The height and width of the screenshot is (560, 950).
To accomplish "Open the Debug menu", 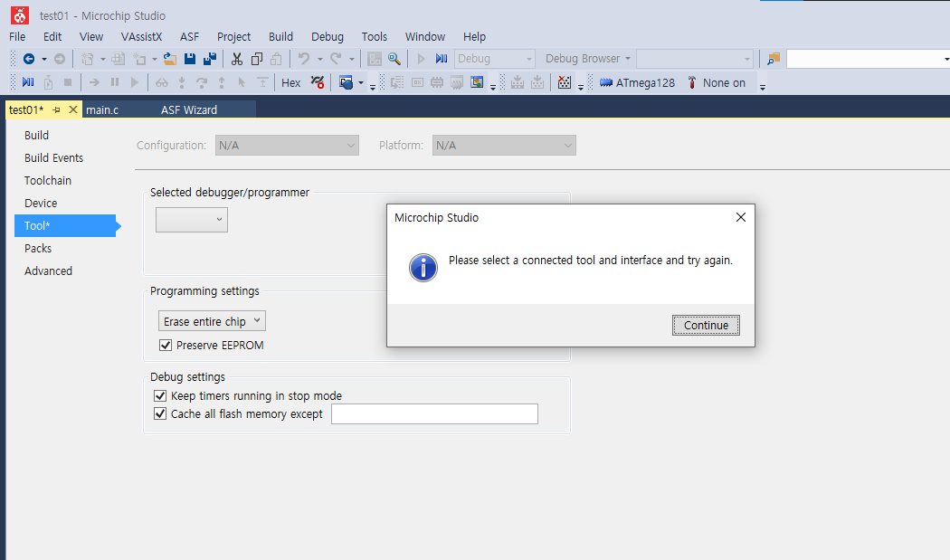I will 328,36.
